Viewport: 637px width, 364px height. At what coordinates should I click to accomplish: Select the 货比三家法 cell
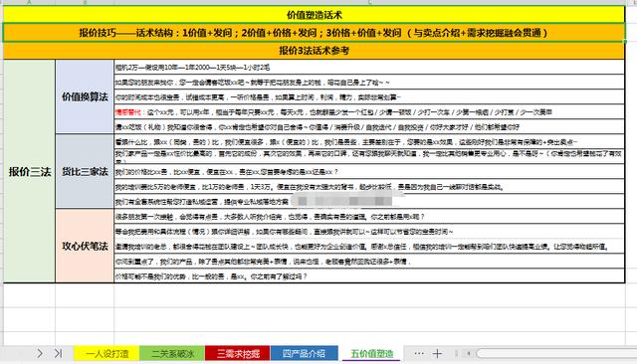[x=85, y=172]
